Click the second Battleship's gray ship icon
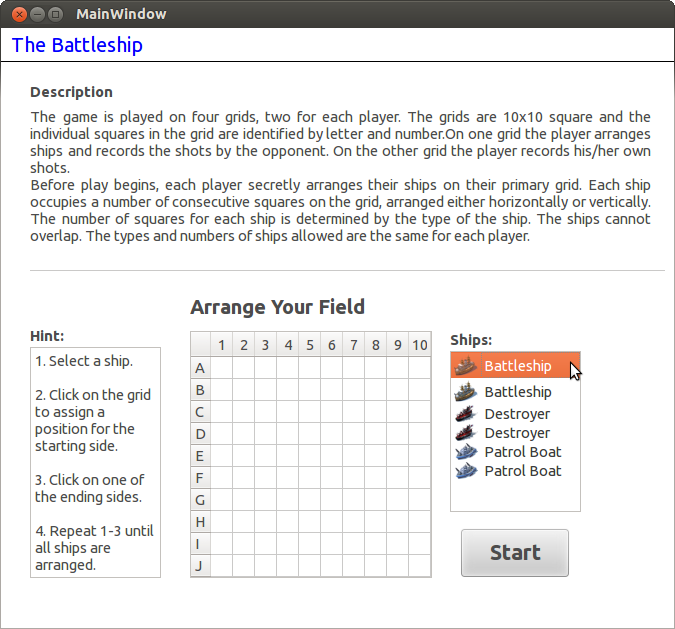Image resolution: width=675 pixels, height=629 pixels. click(x=466, y=392)
